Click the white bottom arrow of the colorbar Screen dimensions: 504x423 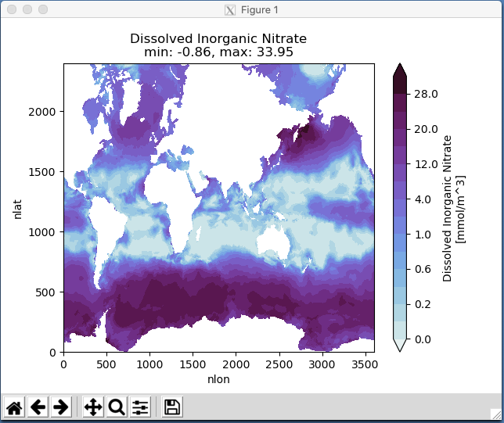click(x=400, y=344)
